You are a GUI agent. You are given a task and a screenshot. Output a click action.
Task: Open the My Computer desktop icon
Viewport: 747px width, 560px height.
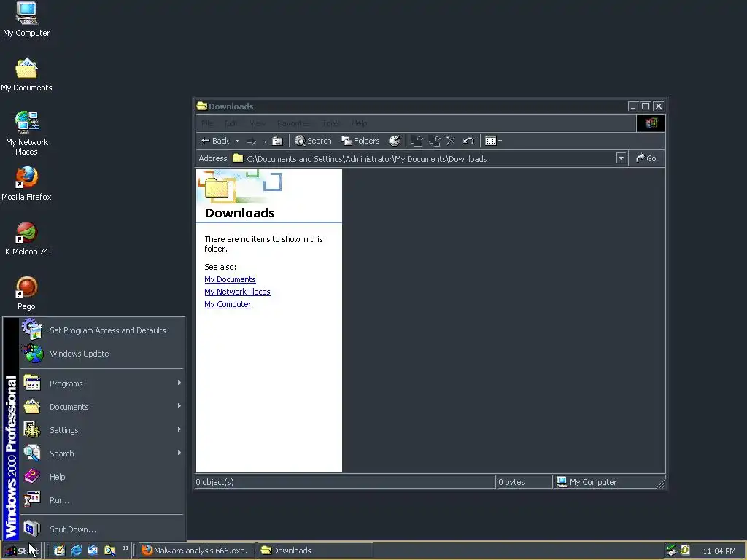[26, 19]
